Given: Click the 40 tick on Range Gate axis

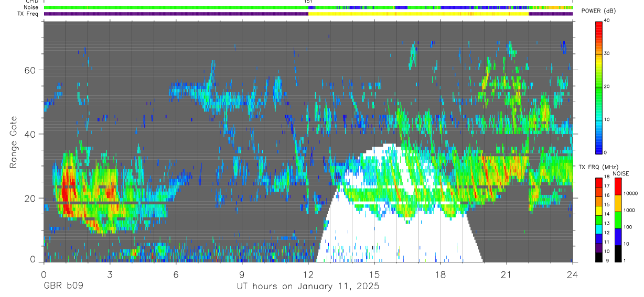Looking at the screenshot, I should (x=30, y=134).
